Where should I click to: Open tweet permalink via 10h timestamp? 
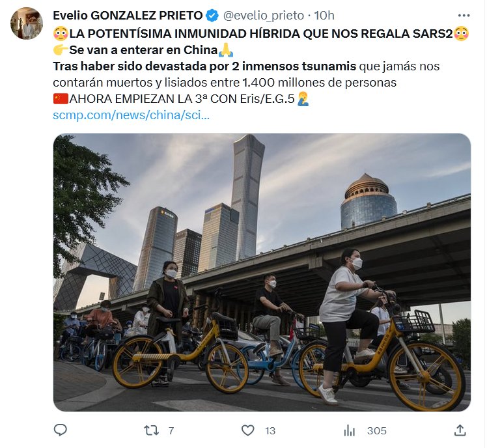324,16
